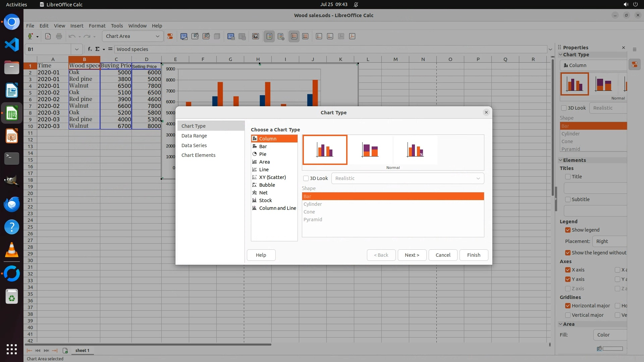Image resolution: width=644 pixels, height=362 pixels.
Task: Select the Bubble chart type
Action: pyautogui.click(x=267, y=185)
